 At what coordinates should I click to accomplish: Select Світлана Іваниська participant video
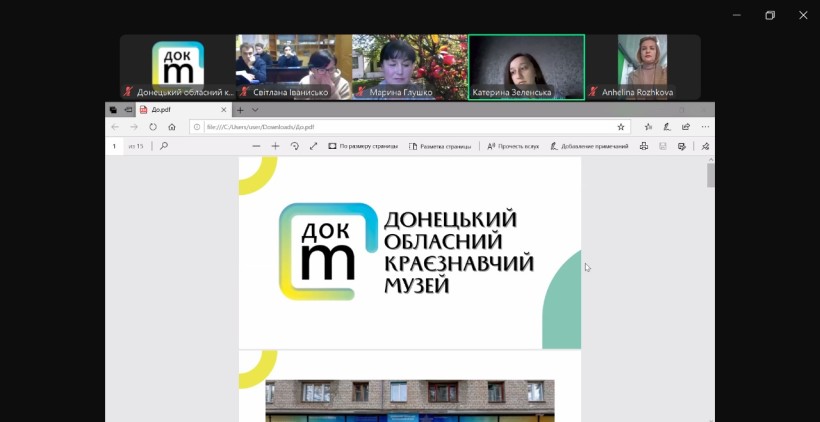pos(293,67)
